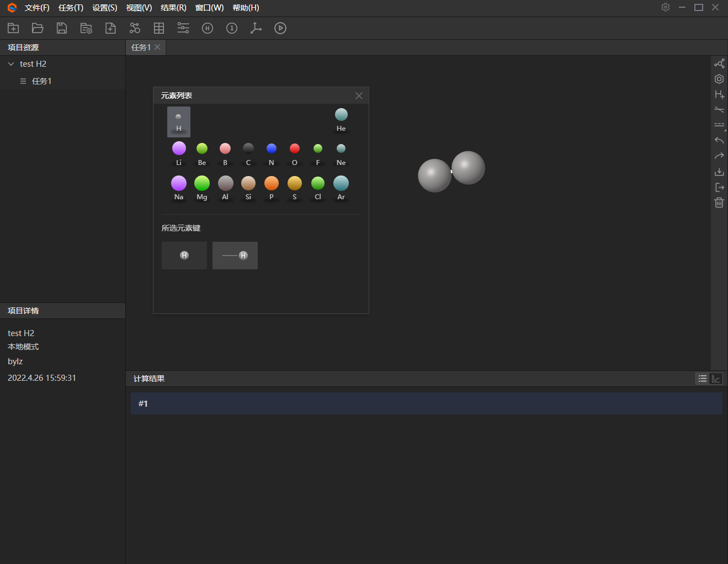Collapse the test H2 project tree

(x=11, y=64)
